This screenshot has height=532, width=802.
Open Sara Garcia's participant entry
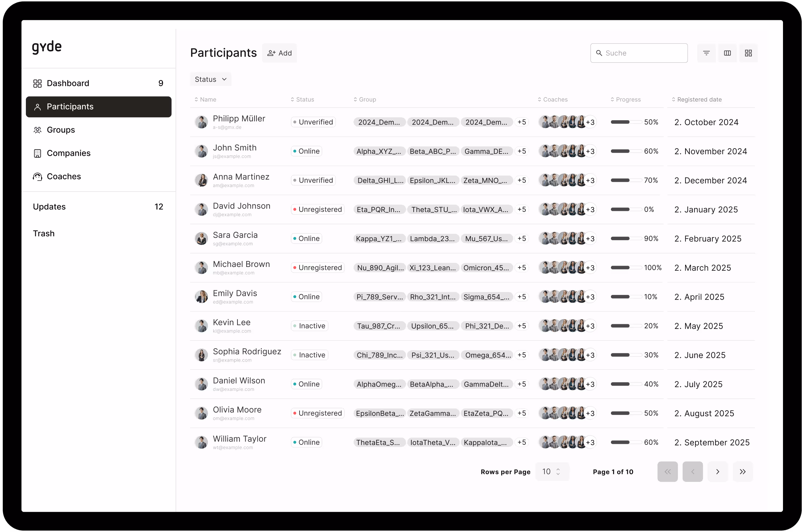tap(235, 235)
